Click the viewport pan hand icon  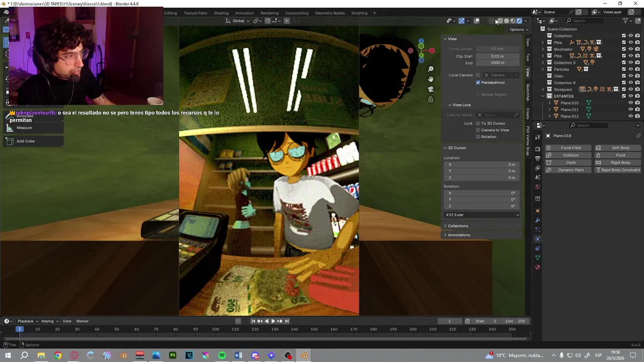431,79
